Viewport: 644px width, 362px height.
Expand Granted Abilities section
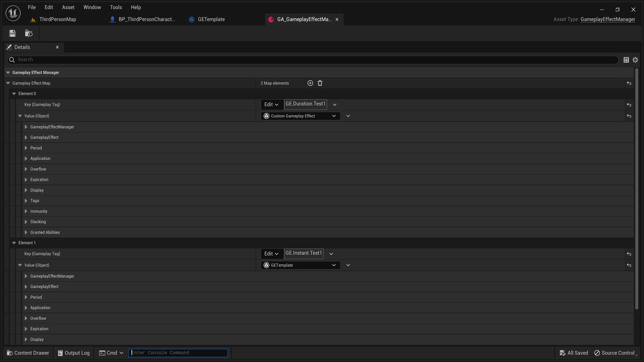coord(26,232)
